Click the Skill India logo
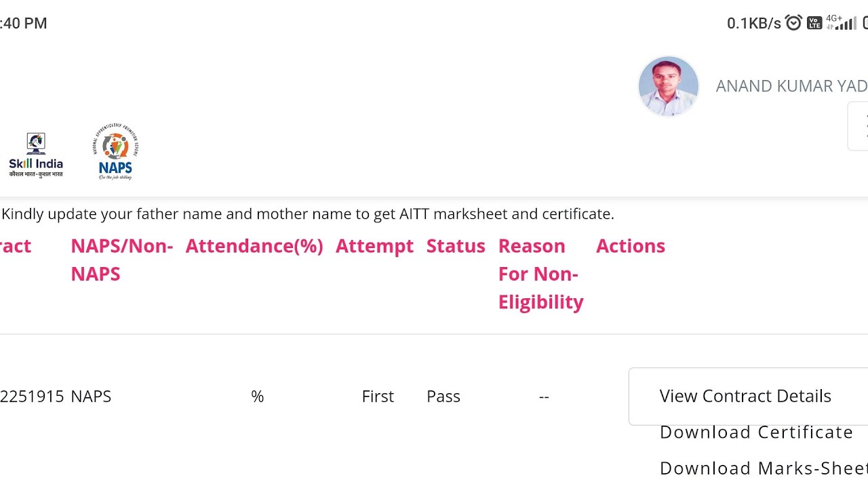Viewport: 868px width, 488px height. point(36,155)
